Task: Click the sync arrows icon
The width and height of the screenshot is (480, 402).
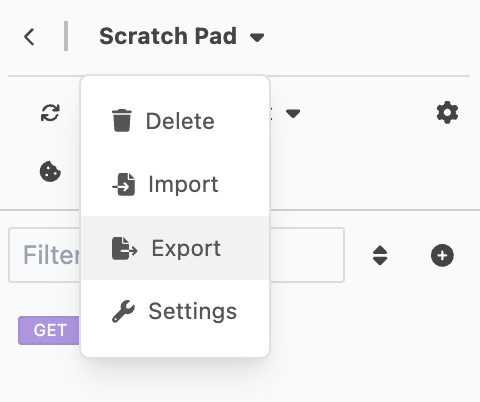Action: click(x=50, y=113)
